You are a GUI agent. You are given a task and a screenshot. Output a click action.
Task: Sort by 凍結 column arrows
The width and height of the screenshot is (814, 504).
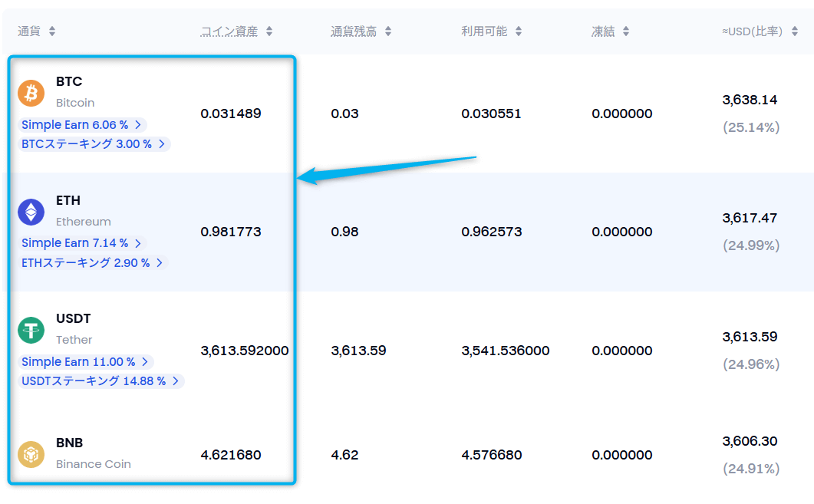point(625,31)
